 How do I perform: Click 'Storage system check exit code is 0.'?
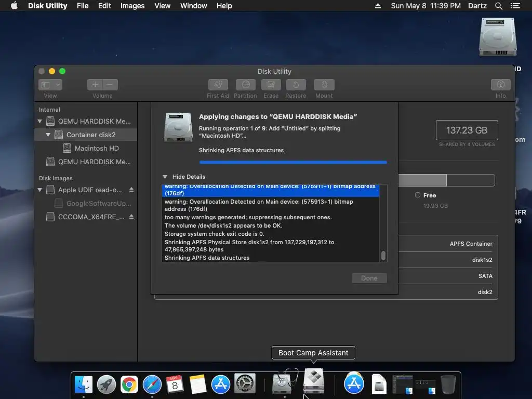click(215, 234)
